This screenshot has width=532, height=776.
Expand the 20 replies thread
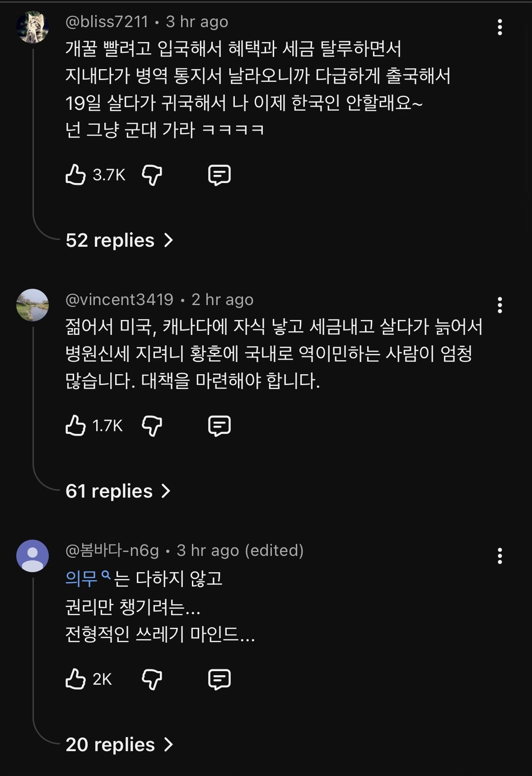[x=119, y=745]
